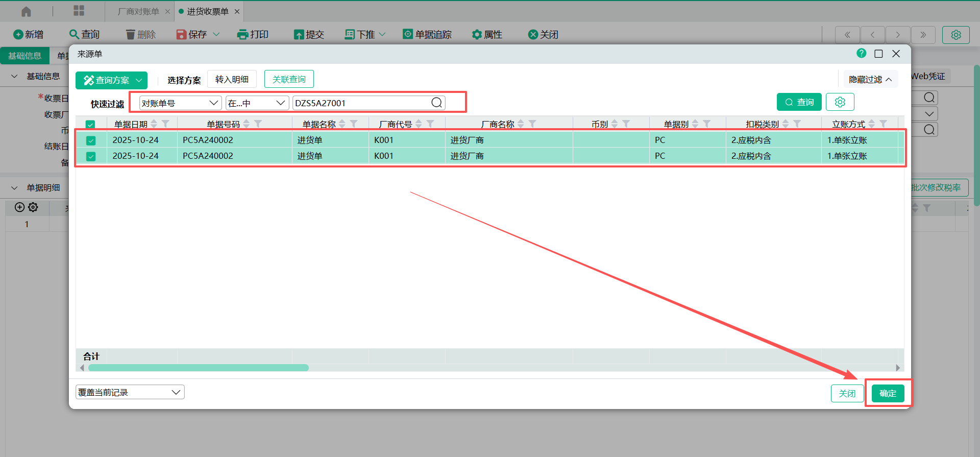The width and height of the screenshot is (980, 457).
Task: Click the home icon in top bar
Action: 26,11
